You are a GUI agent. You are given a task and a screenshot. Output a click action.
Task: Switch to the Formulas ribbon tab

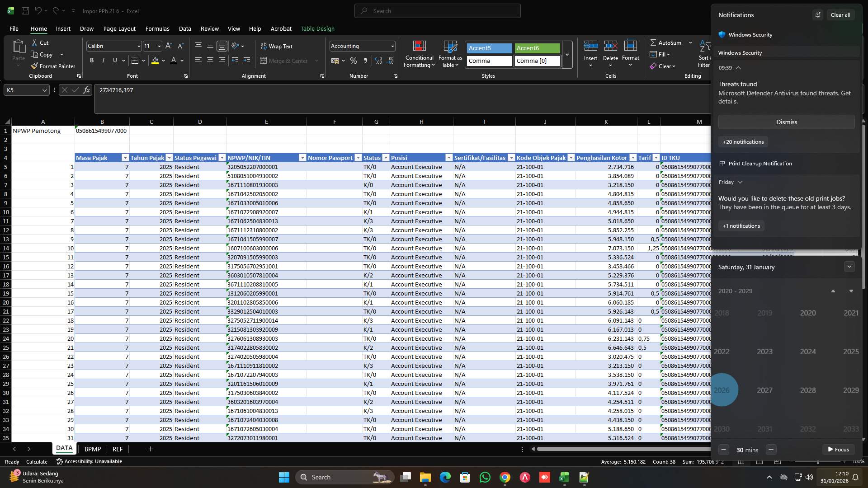click(157, 28)
